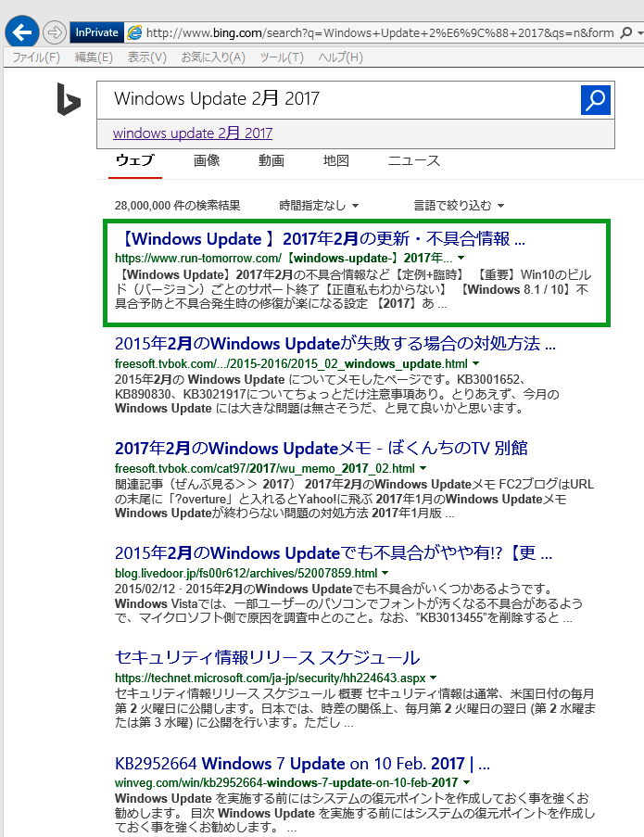
Task: Choose the windows update 2月 2017 suggestion
Action: click(193, 133)
